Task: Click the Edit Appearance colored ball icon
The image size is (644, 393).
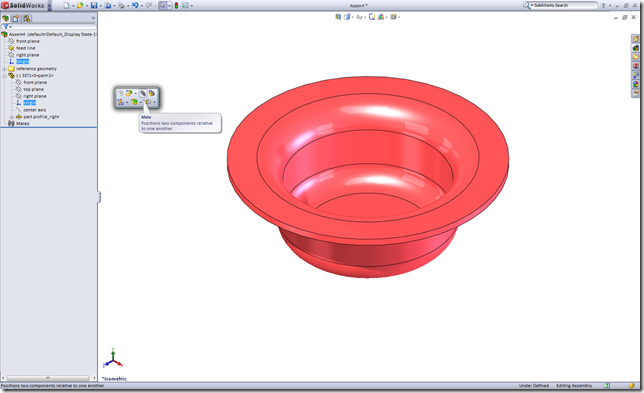Action: pos(381,17)
